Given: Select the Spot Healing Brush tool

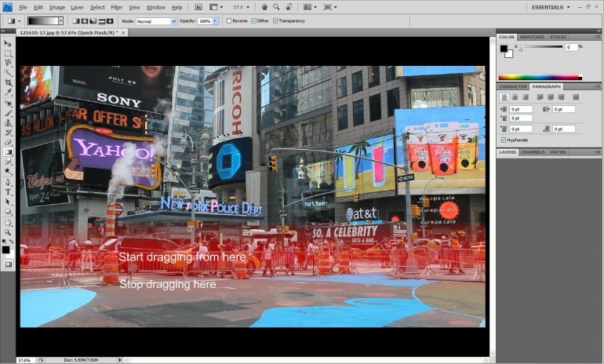Looking at the screenshot, I should [8, 104].
